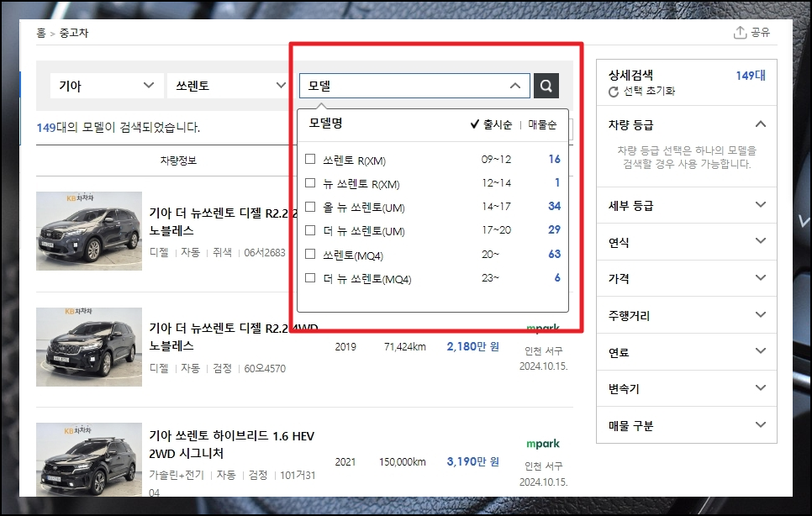This screenshot has height=516, width=812.
Task: Open the gray 06서2683 car thumbnail
Action: pyautogui.click(x=89, y=231)
